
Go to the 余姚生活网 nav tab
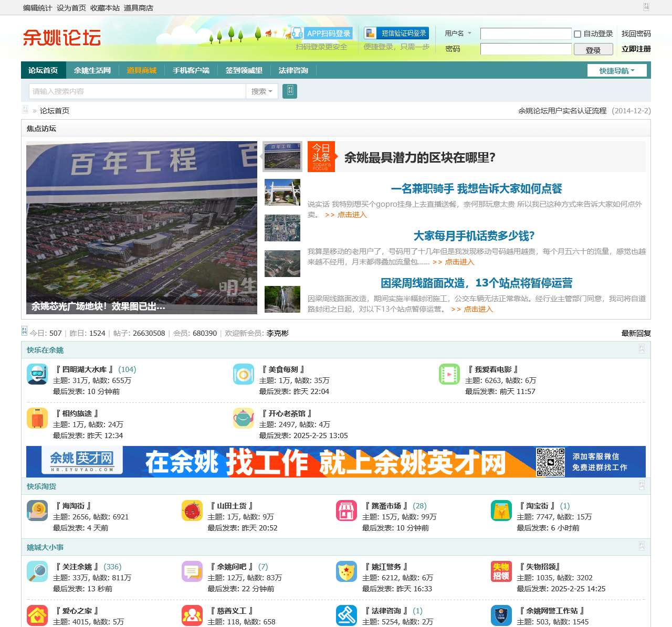92,70
